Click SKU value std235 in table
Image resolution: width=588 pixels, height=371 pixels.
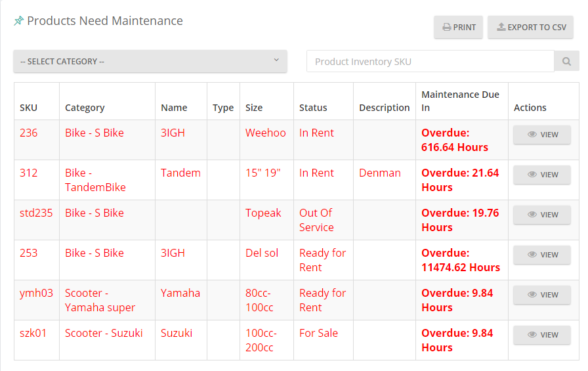pyautogui.click(x=36, y=213)
